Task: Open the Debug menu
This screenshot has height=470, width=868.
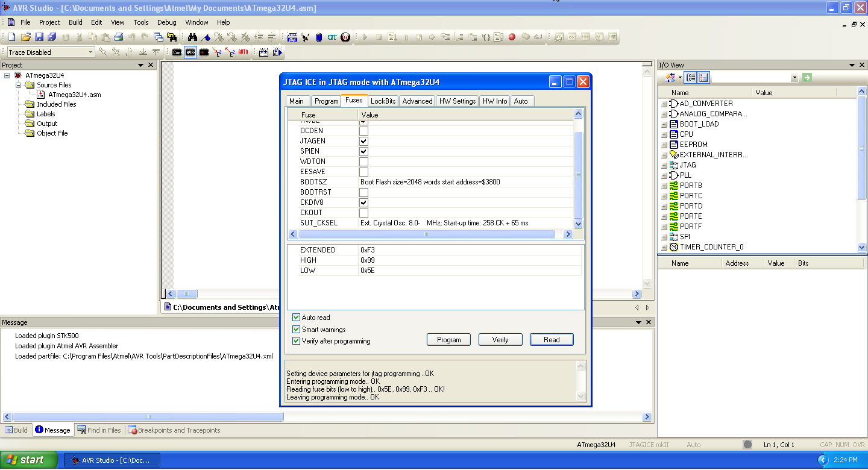Action: [x=166, y=22]
